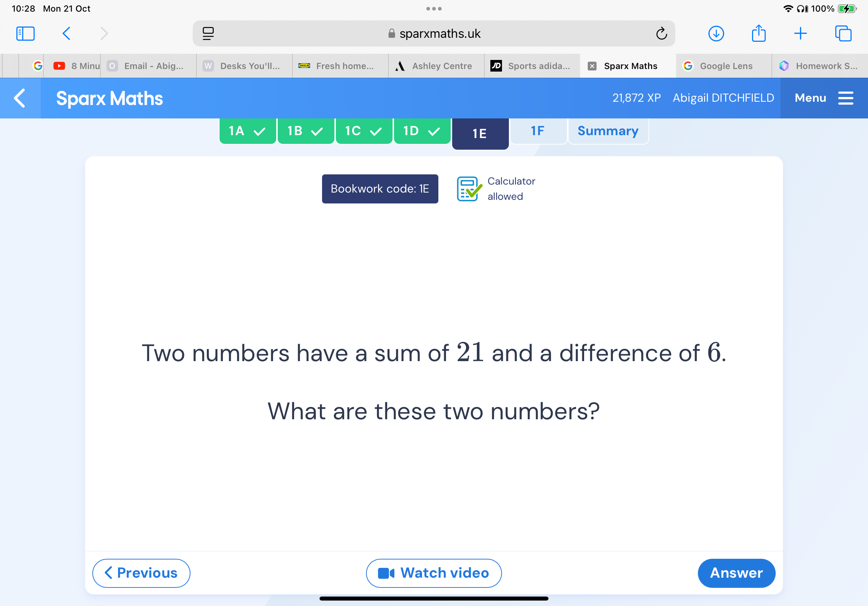
Task: Click the back navigation arrow
Action: (66, 34)
